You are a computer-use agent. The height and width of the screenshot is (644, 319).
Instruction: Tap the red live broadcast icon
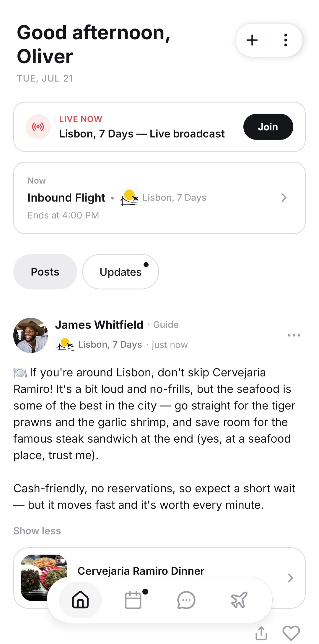[x=38, y=127]
